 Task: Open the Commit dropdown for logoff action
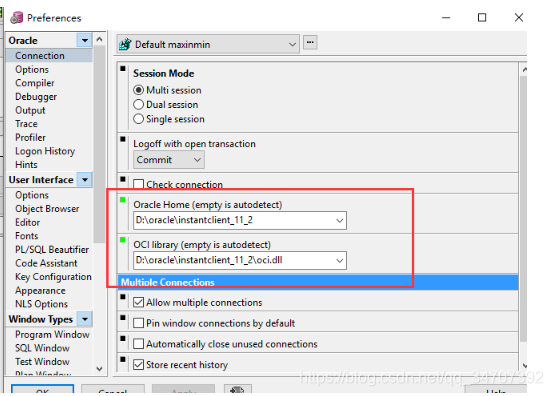click(x=169, y=160)
